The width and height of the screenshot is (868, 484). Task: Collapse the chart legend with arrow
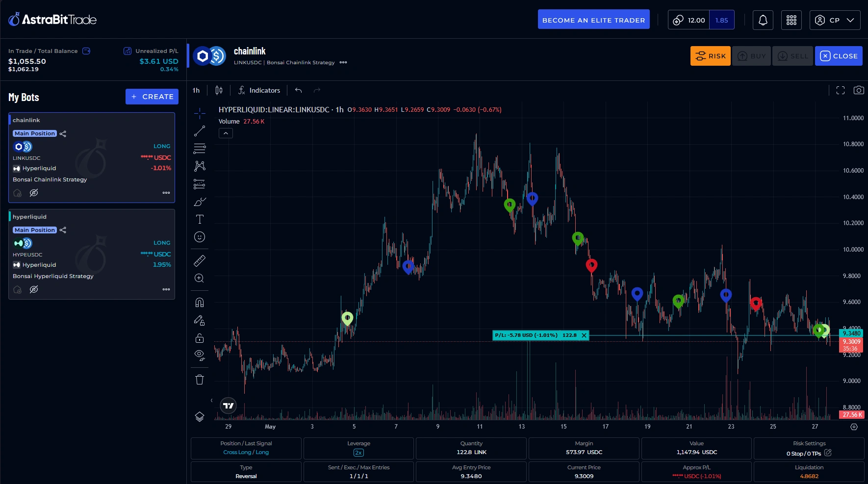coord(226,133)
